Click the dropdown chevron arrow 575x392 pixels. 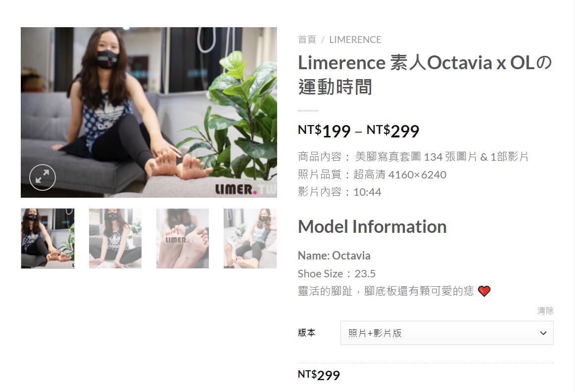(543, 333)
